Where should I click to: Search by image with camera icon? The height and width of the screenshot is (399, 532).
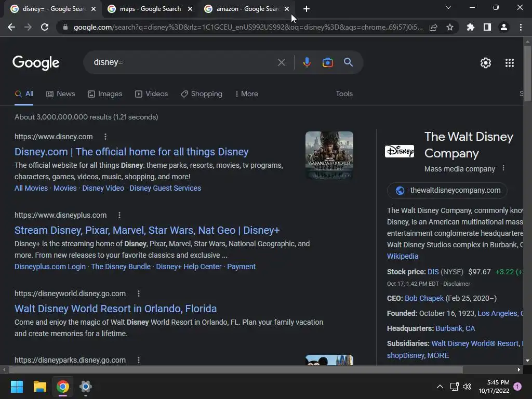tap(328, 62)
